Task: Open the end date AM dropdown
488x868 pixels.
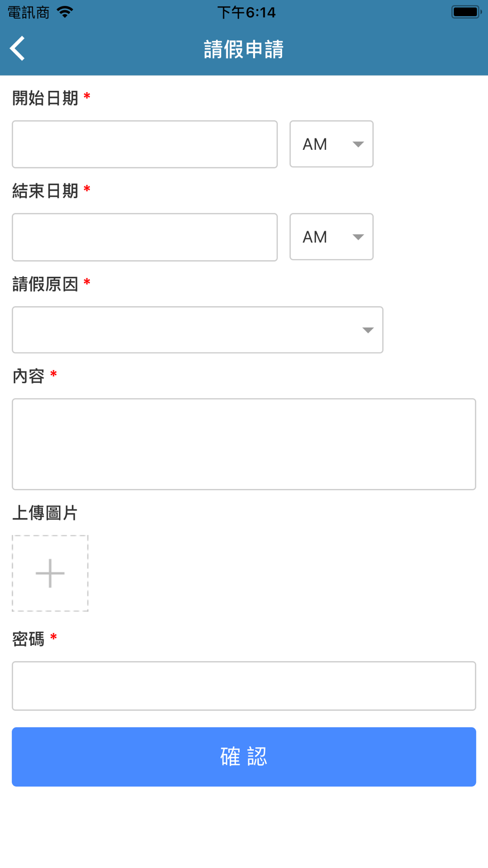Action: (x=331, y=237)
